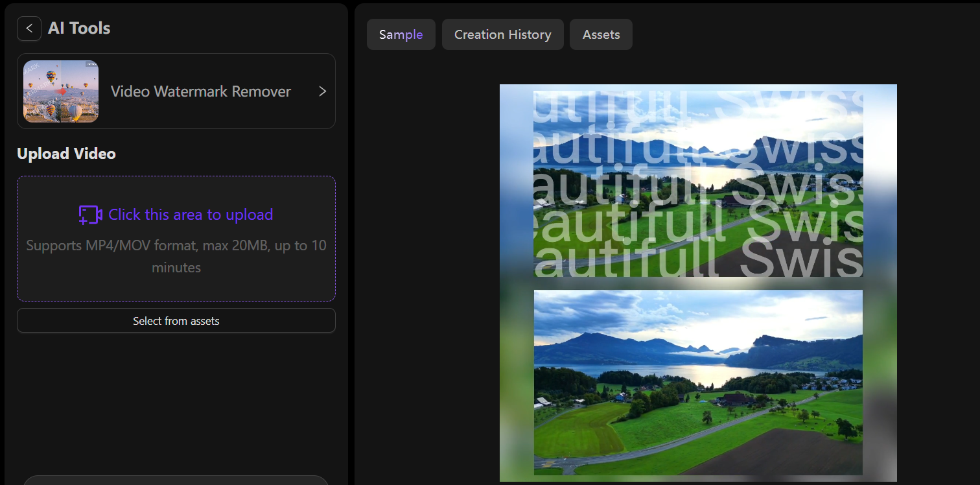Click the rounded panel at the bottom left

coord(176,482)
